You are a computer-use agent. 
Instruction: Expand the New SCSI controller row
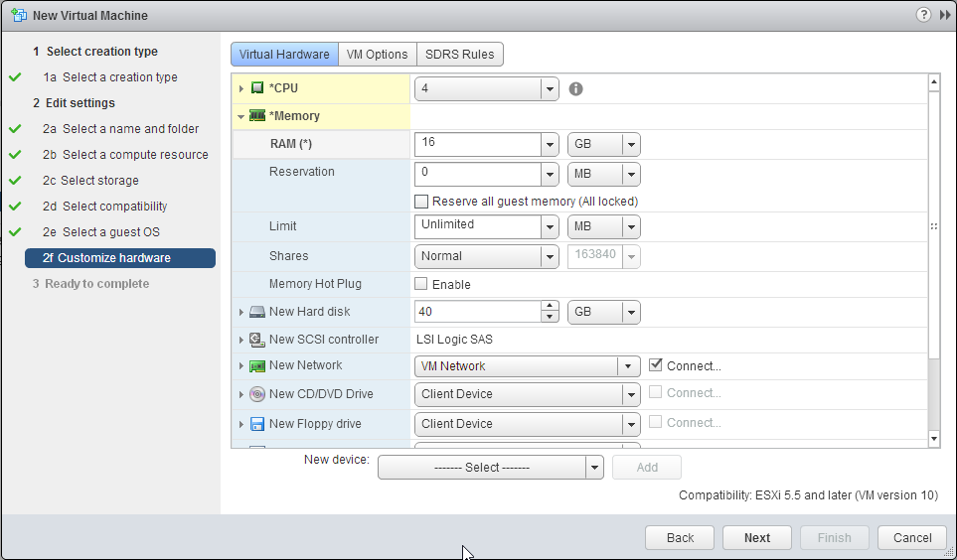[x=241, y=340]
